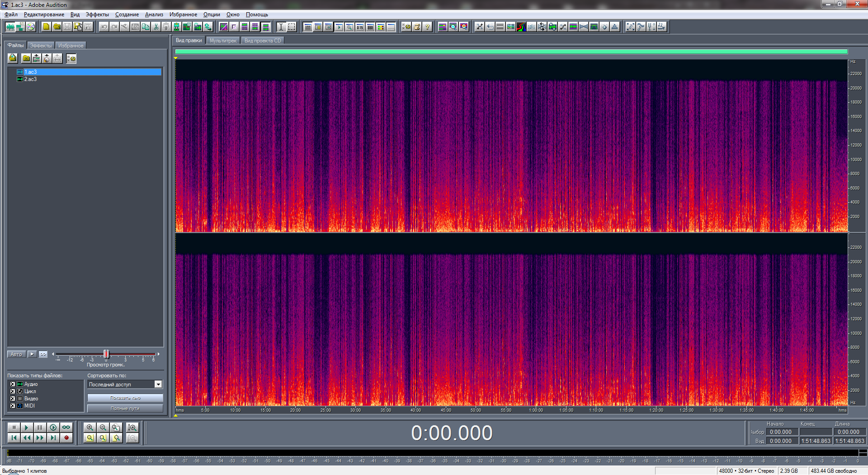Click zoom out full both axes button

point(116,427)
